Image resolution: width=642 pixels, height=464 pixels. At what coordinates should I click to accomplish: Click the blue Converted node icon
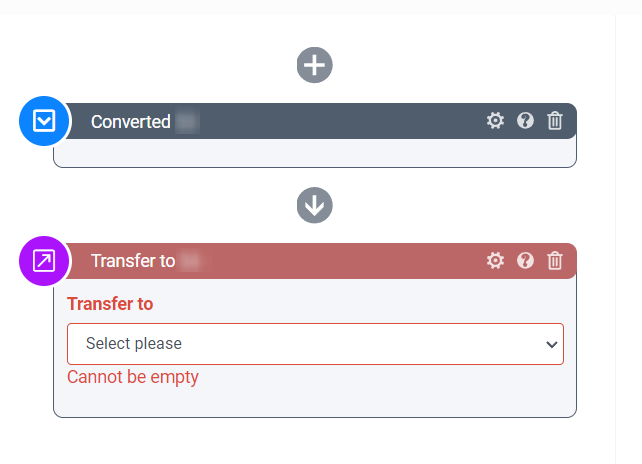[x=44, y=122]
